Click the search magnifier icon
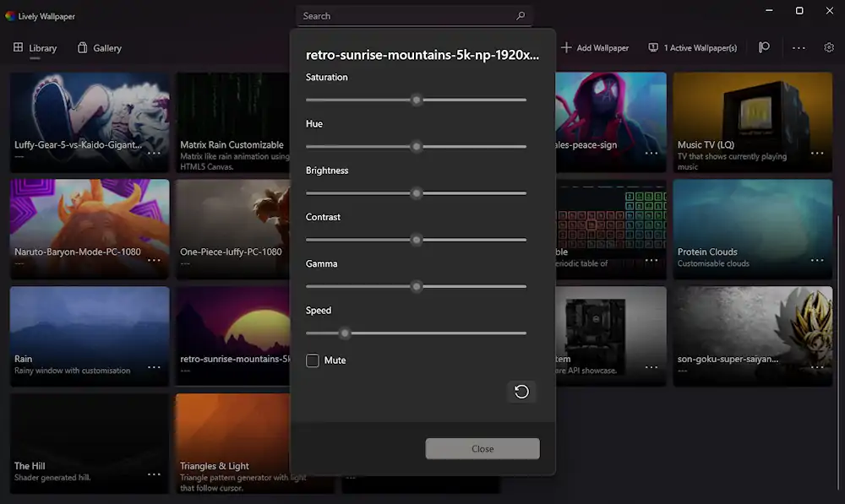The height and width of the screenshot is (504, 845). tap(520, 16)
